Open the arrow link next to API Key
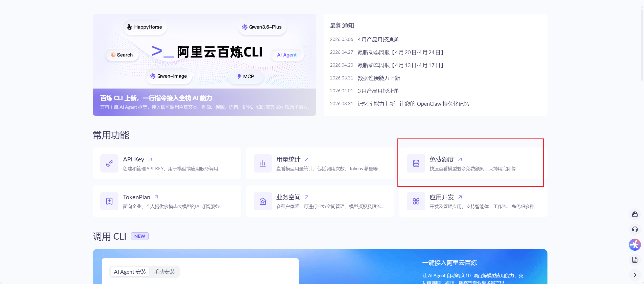The width and height of the screenshot is (644, 284). click(150, 159)
